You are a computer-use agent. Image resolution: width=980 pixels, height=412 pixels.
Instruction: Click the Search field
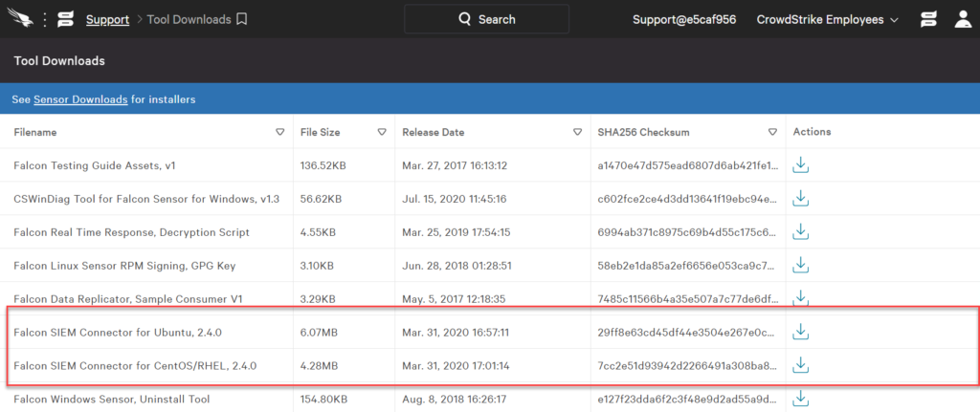(486, 19)
